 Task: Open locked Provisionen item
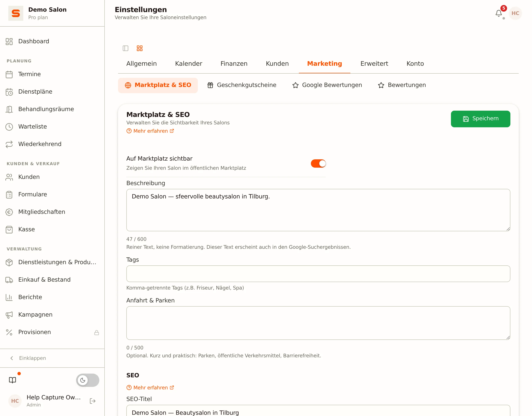pyautogui.click(x=52, y=332)
